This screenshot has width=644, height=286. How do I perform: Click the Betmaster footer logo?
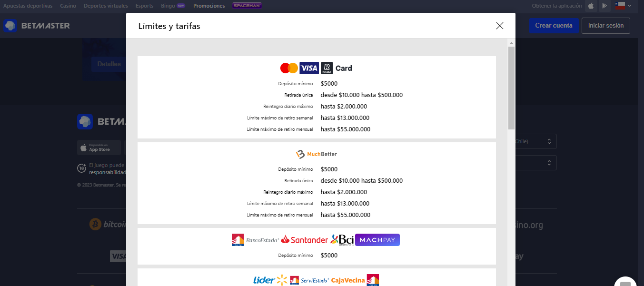tap(101, 122)
